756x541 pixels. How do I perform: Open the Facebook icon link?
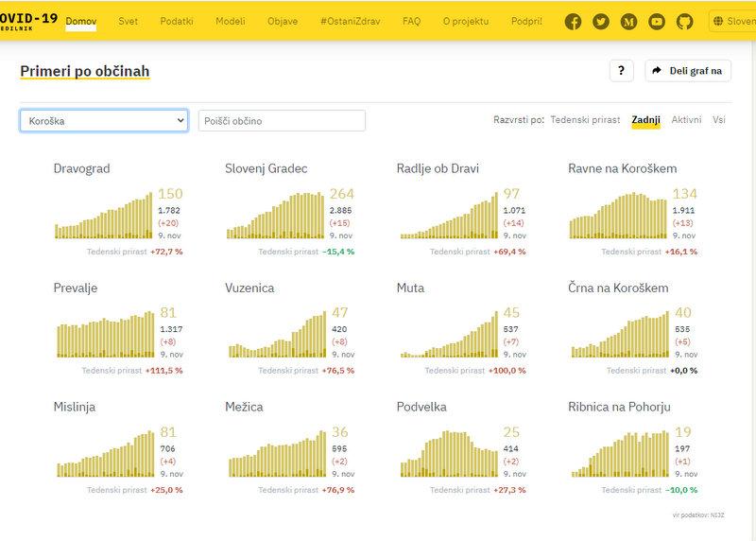574,22
